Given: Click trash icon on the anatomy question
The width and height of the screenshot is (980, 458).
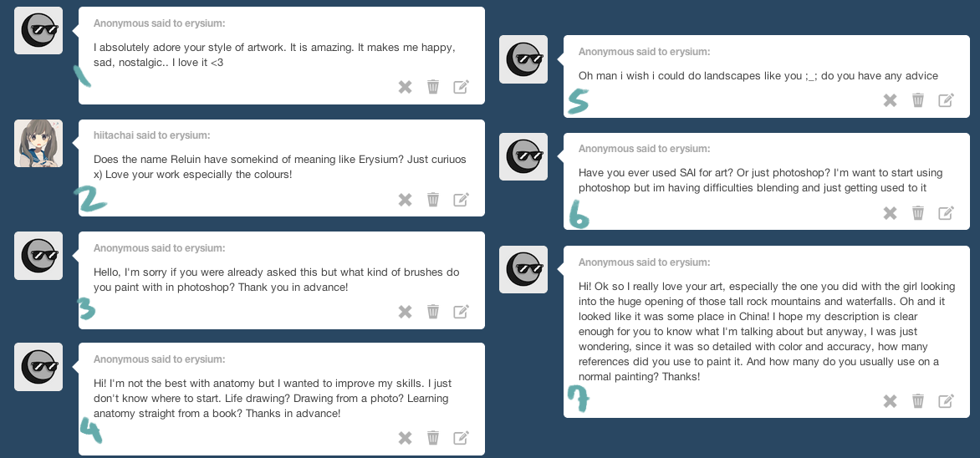Looking at the screenshot, I should click(433, 438).
